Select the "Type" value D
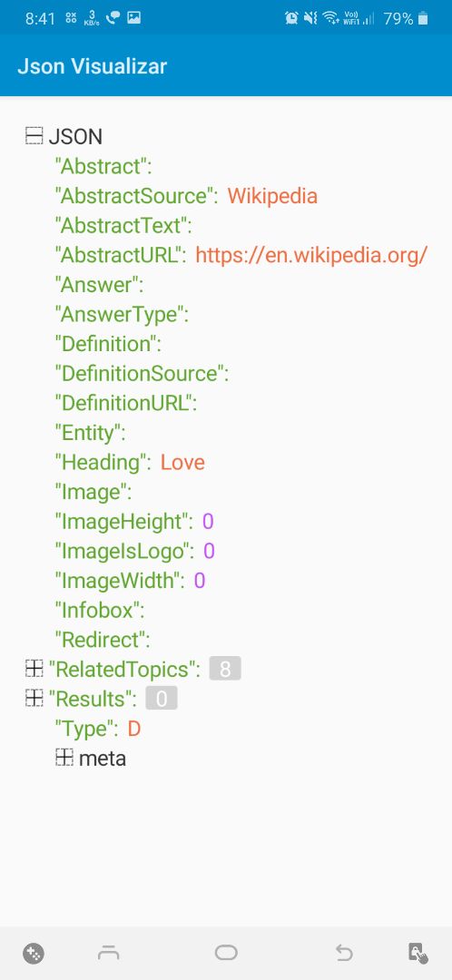This screenshot has height=980, width=452. [133, 729]
